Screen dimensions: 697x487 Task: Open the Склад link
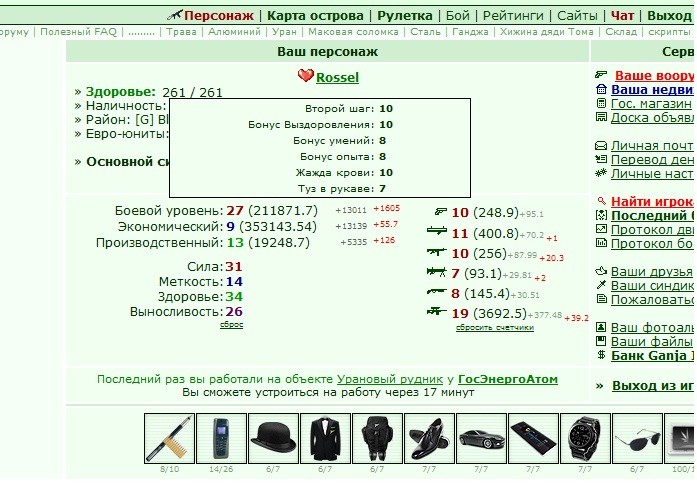click(621, 32)
